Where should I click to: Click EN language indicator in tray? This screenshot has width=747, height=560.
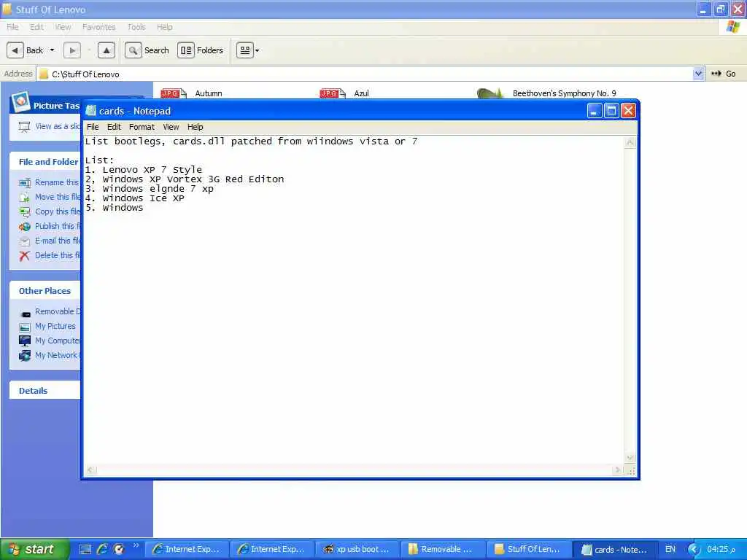(x=670, y=549)
